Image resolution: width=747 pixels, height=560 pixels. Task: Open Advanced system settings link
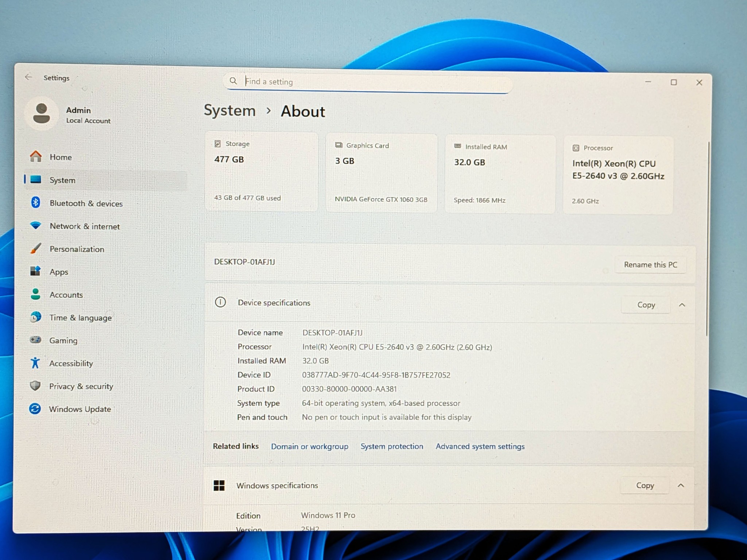pyautogui.click(x=480, y=446)
